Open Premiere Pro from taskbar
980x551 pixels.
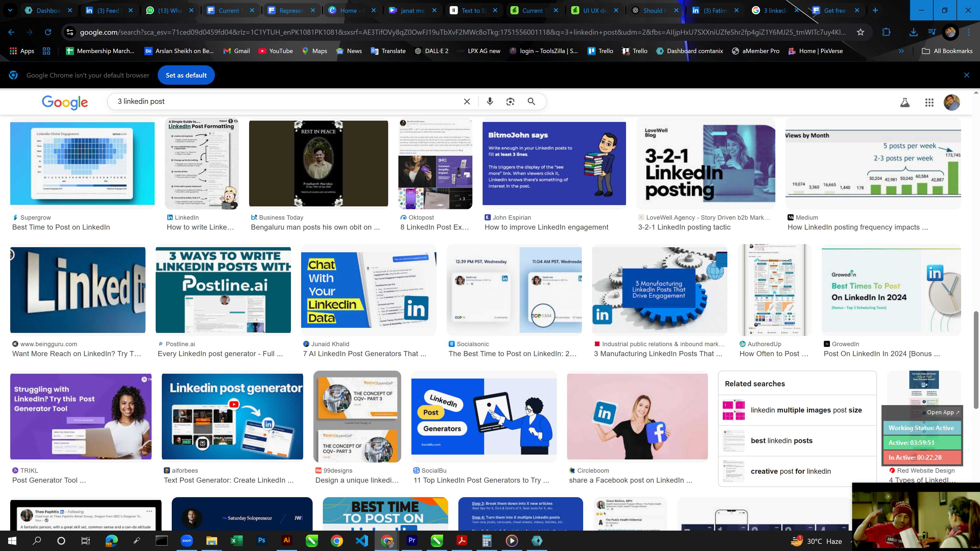click(412, 541)
